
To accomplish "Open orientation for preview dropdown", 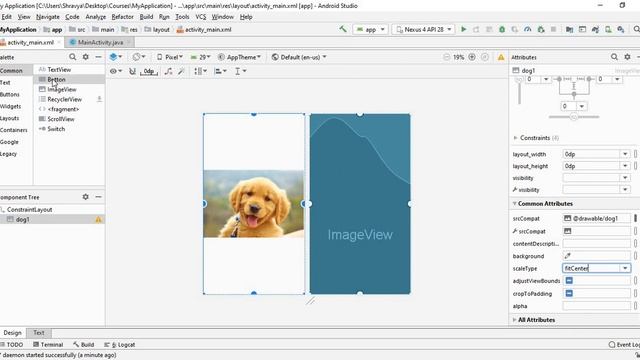I will click(x=139, y=57).
